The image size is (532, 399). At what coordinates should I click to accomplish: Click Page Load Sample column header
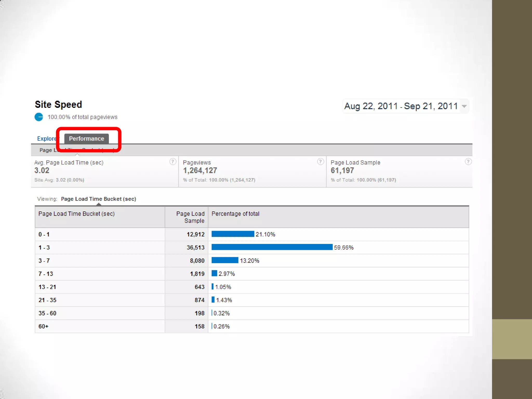190,217
